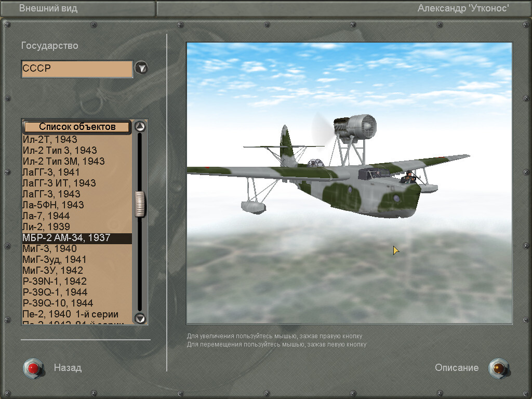Click the Назад label

68,368
